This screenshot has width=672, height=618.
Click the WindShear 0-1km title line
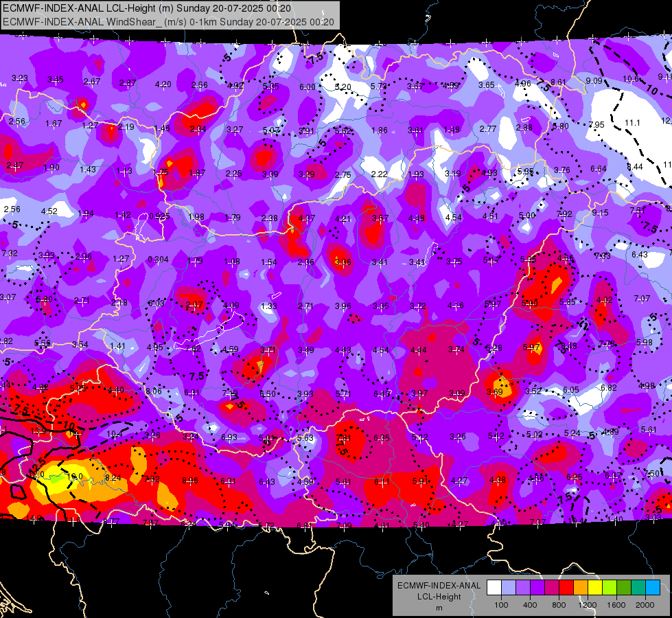coord(168,22)
